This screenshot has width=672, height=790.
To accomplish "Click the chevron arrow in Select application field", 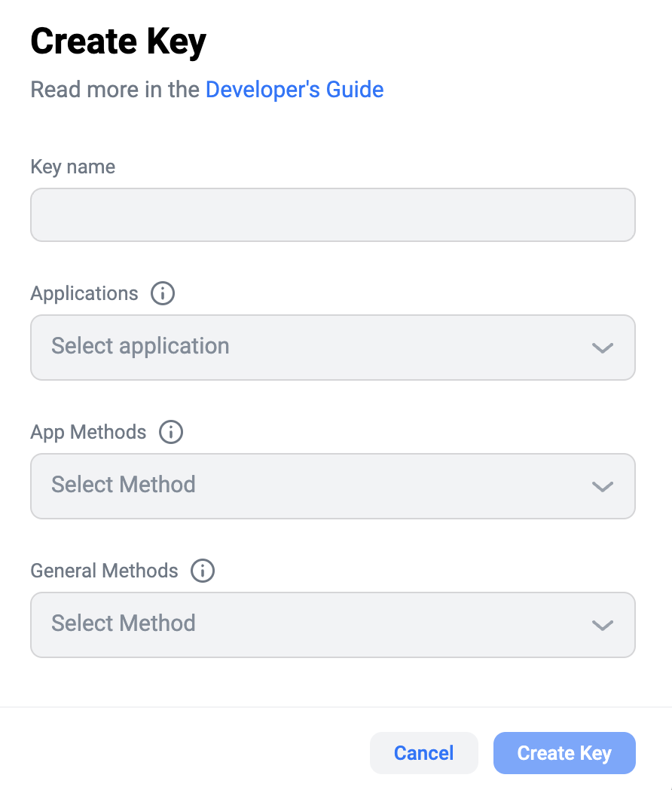I will point(602,348).
